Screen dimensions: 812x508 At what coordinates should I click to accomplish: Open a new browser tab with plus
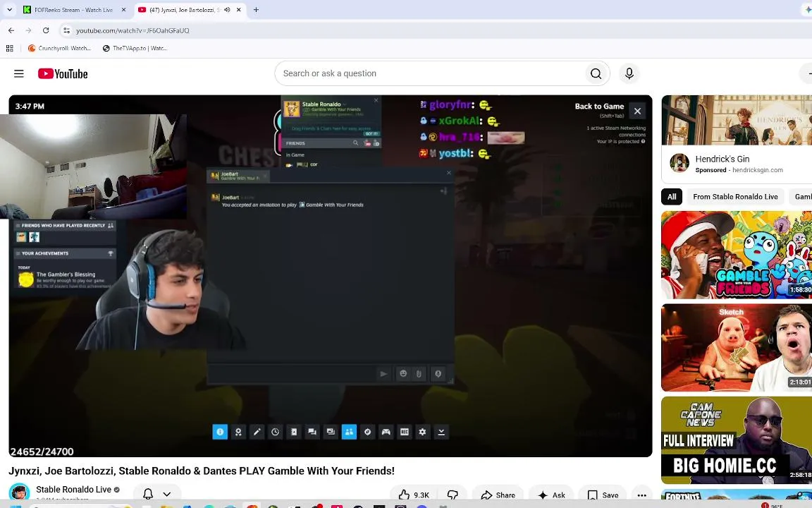[256, 10]
